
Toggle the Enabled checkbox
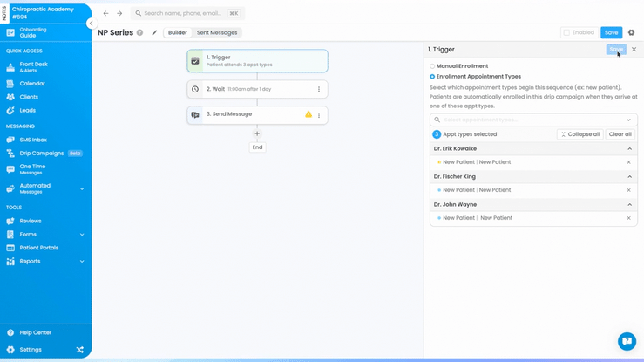point(566,32)
